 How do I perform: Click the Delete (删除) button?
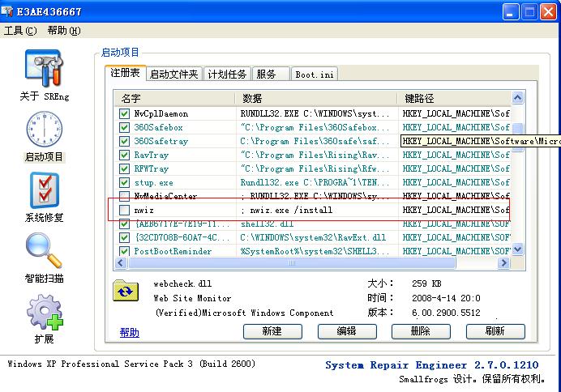tap(421, 331)
